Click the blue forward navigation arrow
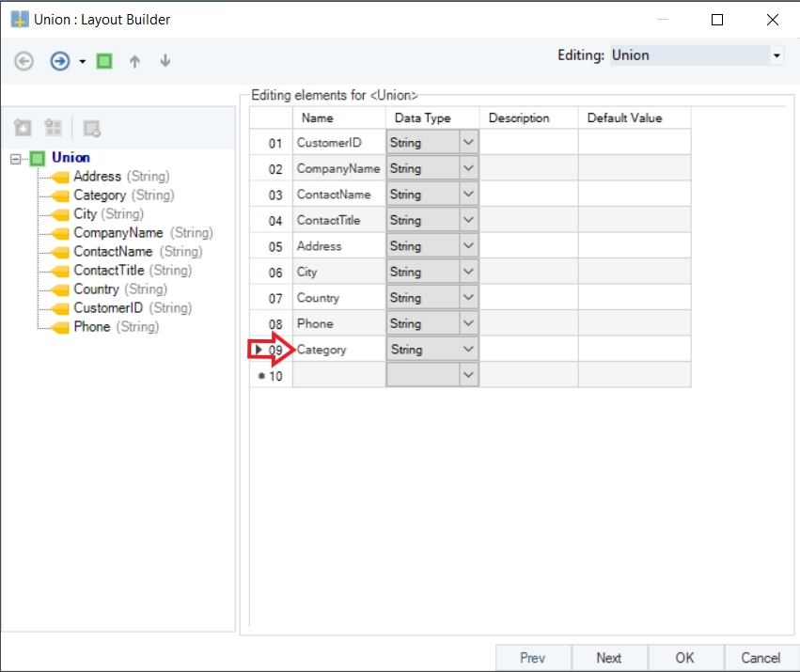This screenshot has height=672, width=800. pyautogui.click(x=59, y=61)
